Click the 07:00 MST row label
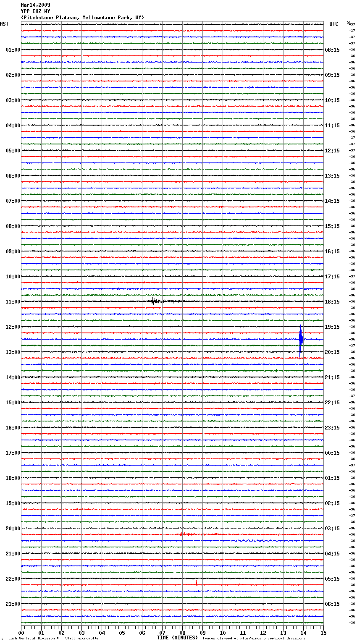Image resolution: width=357 pixels, height=644 pixels. pyautogui.click(x=13, y=201)
